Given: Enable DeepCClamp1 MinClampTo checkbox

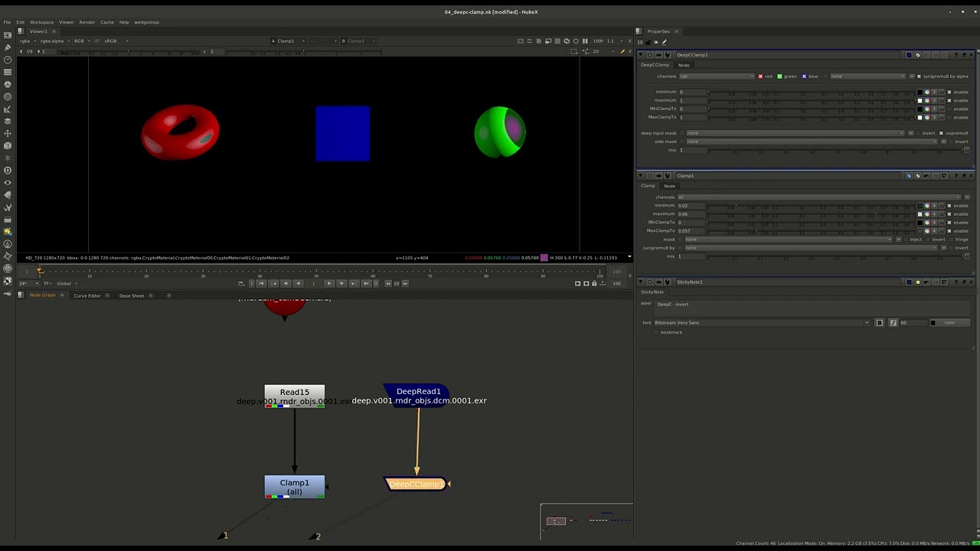Looking at the screenshot, I should (x=949, y=109).
